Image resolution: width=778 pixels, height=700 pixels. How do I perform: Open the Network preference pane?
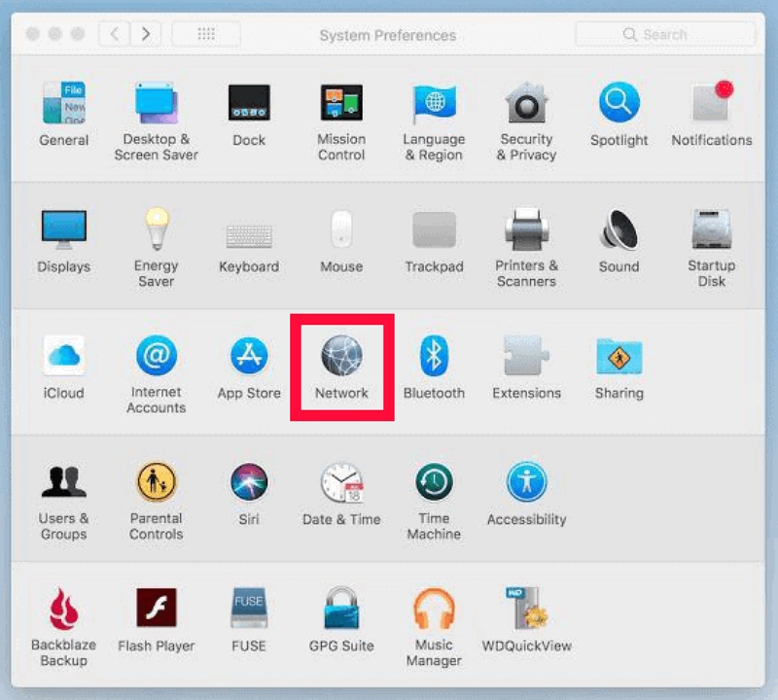pyautogui.click(x=341, y=367)
